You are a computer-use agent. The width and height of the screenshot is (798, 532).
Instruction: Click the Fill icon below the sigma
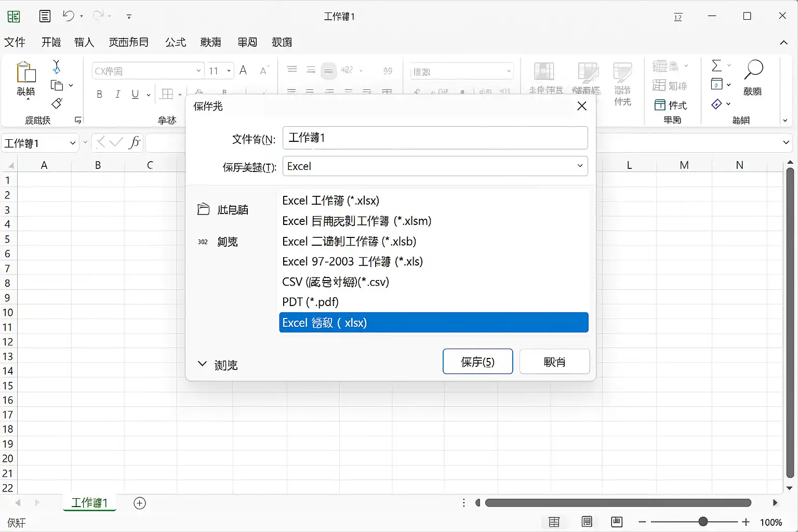(x=716, y=84)
